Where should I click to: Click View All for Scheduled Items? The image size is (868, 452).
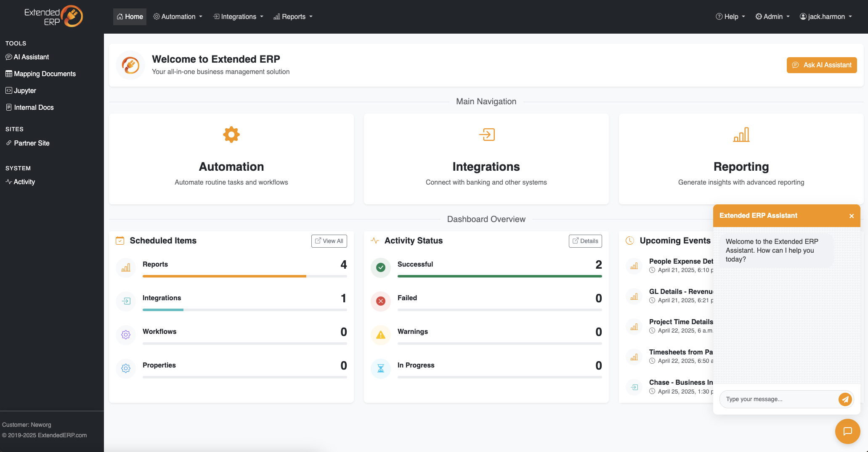[329, 241]
